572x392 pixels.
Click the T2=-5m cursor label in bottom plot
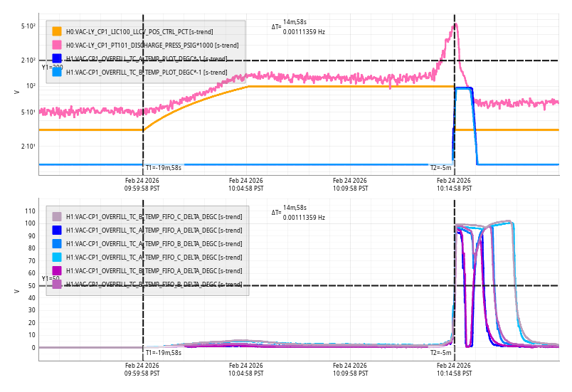coord(440,352)
